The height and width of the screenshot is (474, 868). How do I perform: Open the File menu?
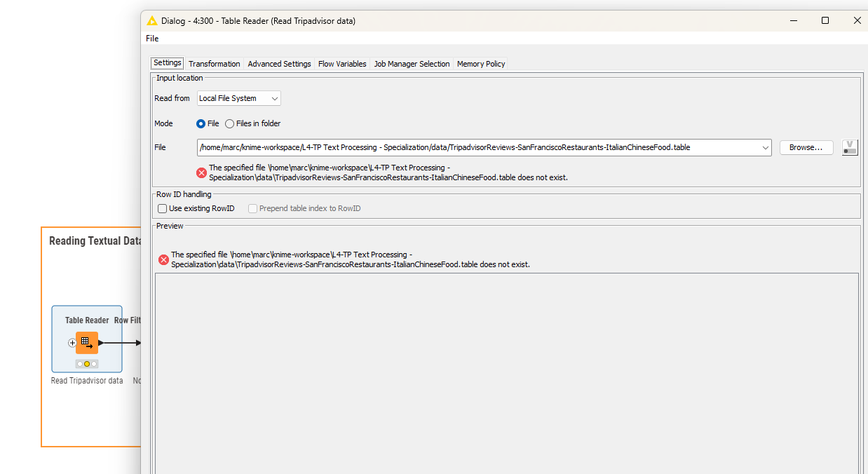(x=151, y=39)
